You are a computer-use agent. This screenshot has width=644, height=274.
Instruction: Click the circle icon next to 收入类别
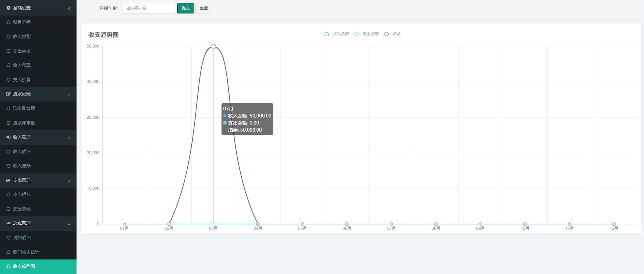9,37
